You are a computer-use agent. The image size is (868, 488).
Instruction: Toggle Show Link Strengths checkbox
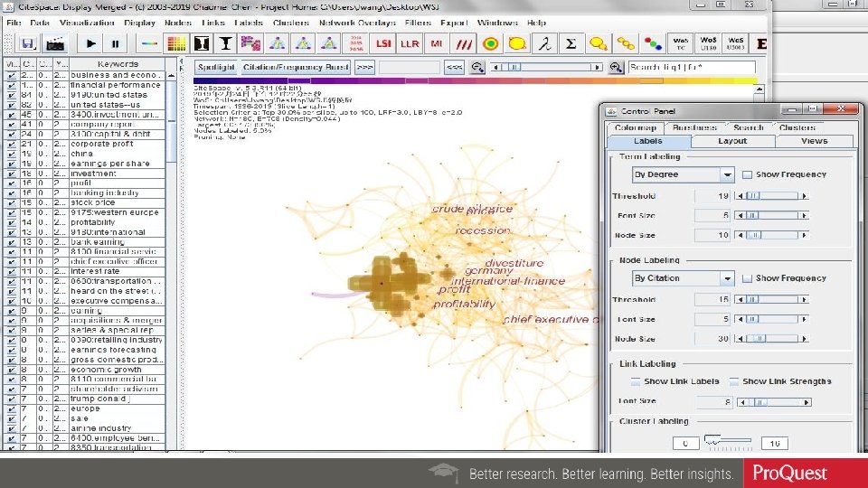pos(734,381)
